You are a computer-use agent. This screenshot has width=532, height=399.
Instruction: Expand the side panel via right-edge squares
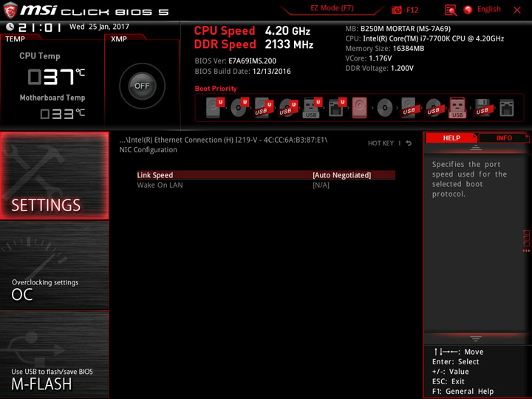(527, 241)
